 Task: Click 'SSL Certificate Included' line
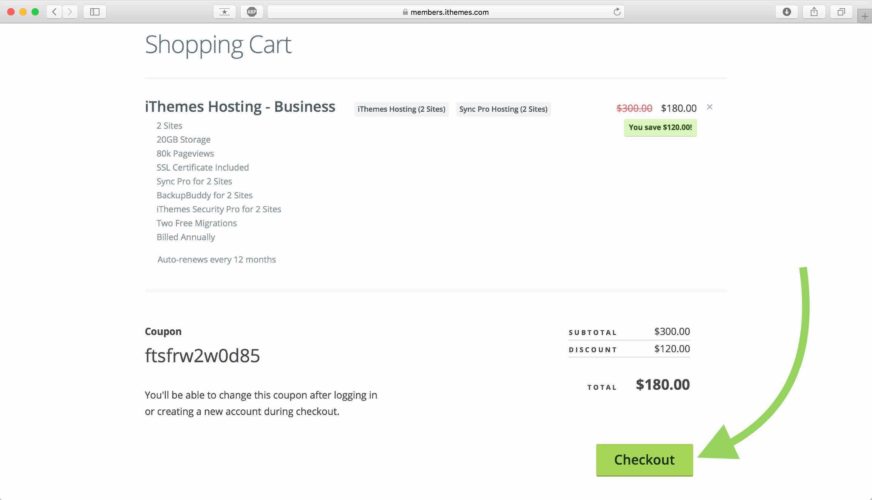[202, 167]
